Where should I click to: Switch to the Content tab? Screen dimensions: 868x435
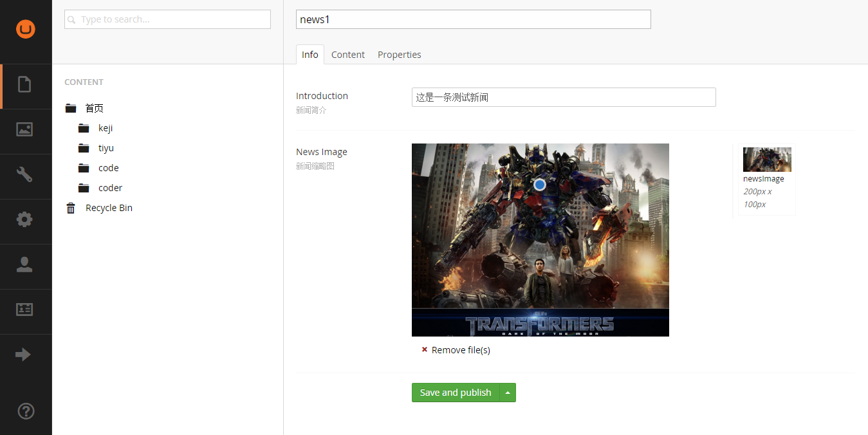click(x=348, y=55)
